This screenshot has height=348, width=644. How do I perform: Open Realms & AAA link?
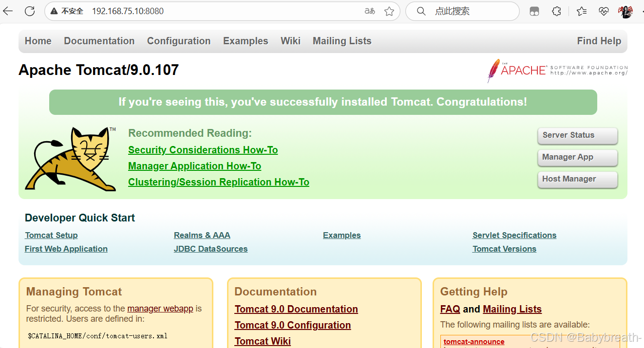(x=202, y=235)
